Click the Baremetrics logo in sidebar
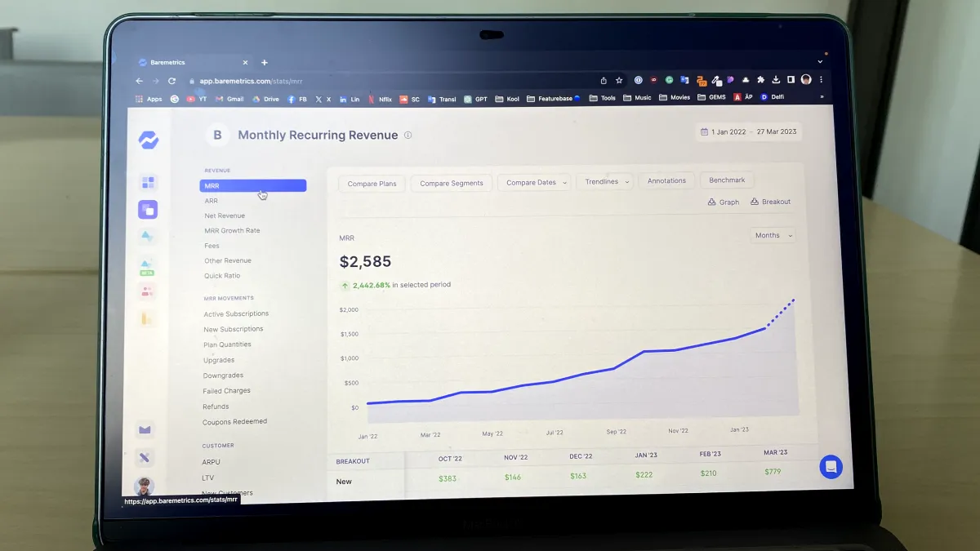Viewport: 980px width, 551px height. [148, 140]
